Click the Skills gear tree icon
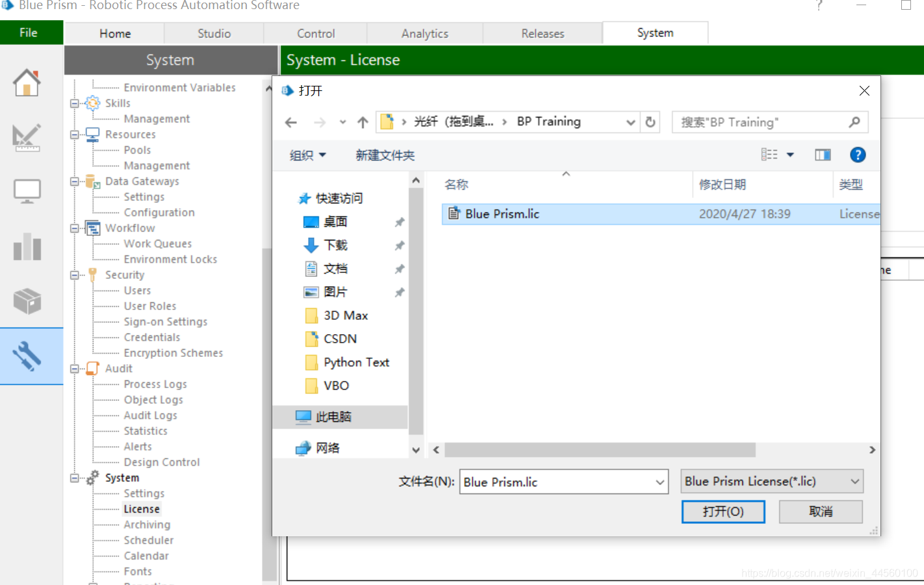The height and width of the screenshot is (585, 924). click(93, 103)
